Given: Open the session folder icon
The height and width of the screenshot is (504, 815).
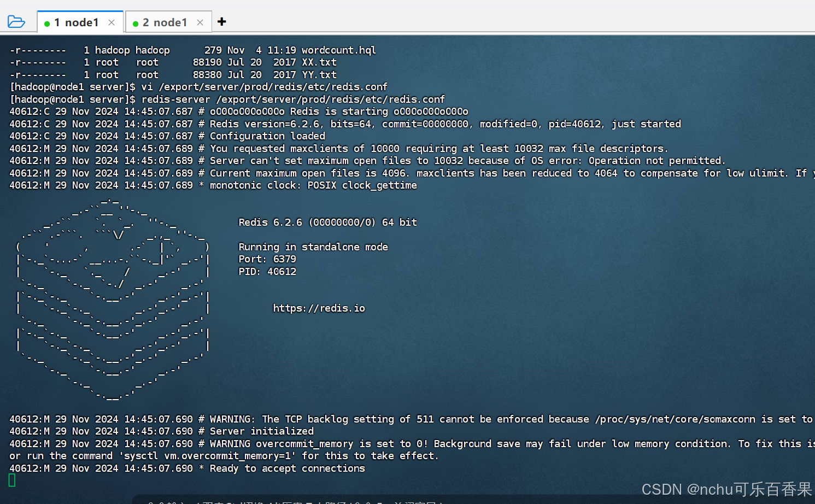Looking at the screenshot, I should 16,22.
